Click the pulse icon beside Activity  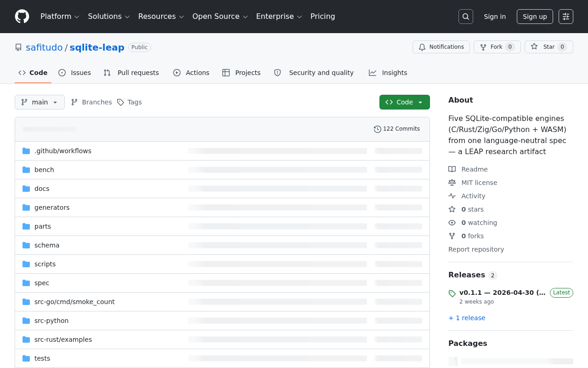(x=452, y=196)
